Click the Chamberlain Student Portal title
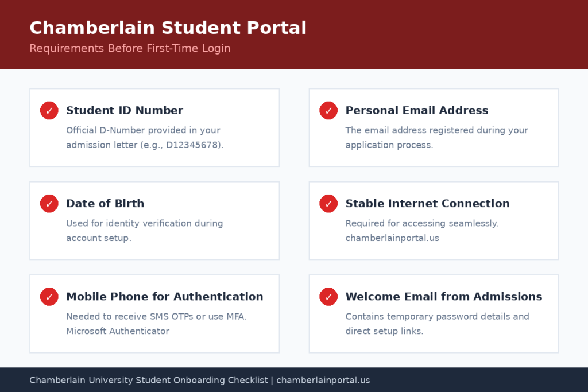The width and height of the screenshot is (588, 392). click(168, 28)
